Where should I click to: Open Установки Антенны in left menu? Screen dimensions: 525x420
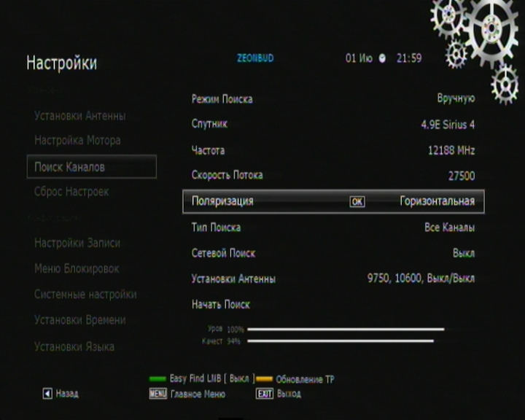tap(79, 116)
